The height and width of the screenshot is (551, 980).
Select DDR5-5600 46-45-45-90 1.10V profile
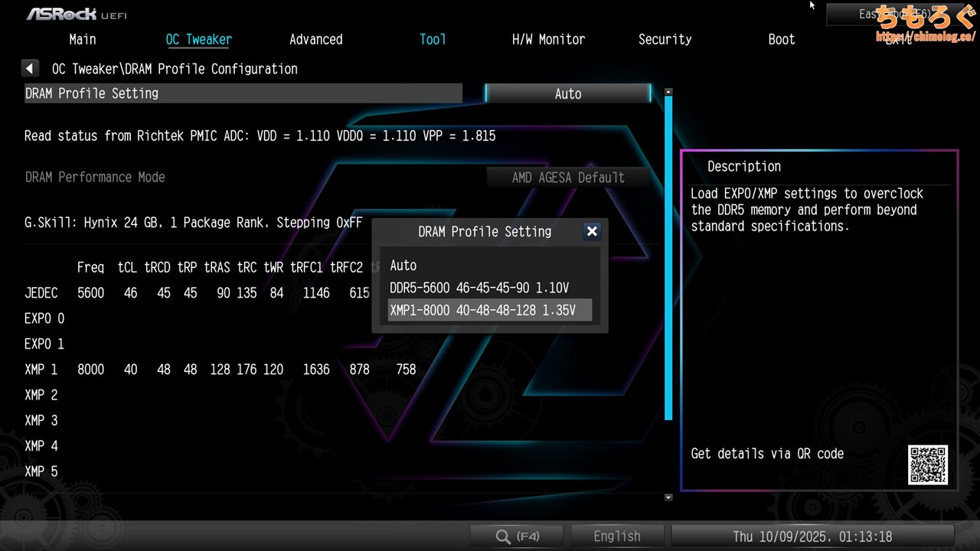tap(479, 288)
